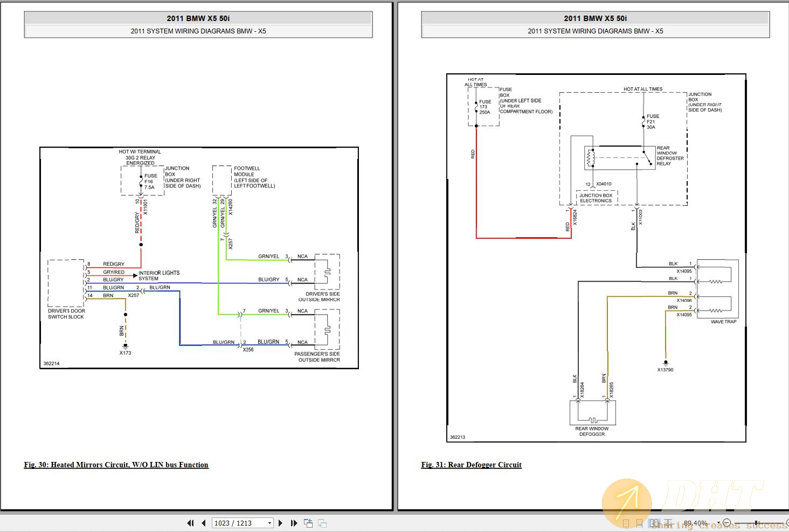Click the 'FUSE F21 30A' label
This screenshot has height=532, width=789.
pos(653,122)
